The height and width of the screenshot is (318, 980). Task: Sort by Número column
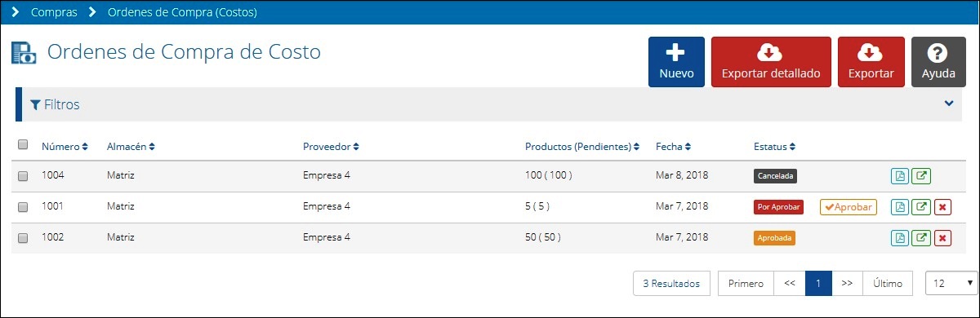(65, 147)
